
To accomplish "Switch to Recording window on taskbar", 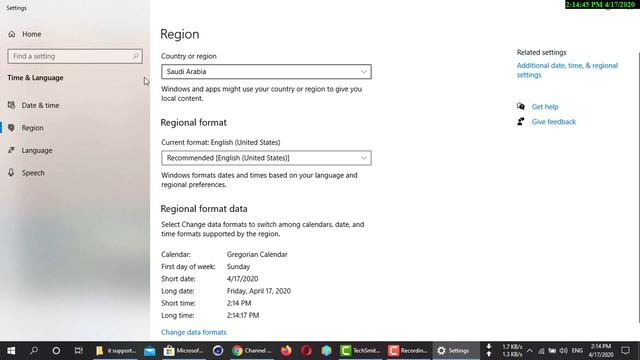I will click(408, 351).
